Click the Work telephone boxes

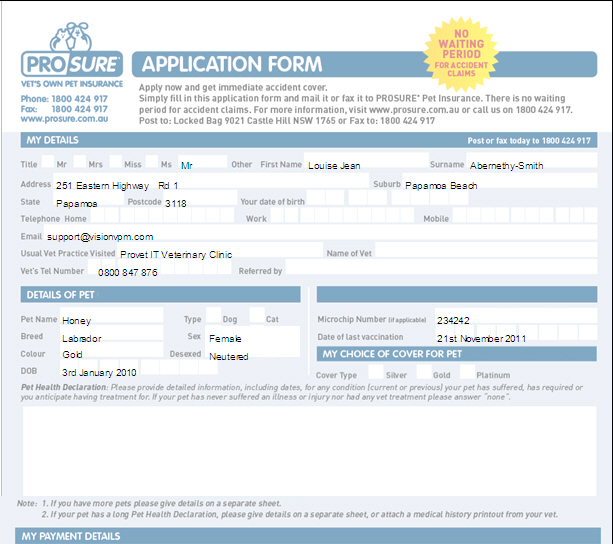point(342,215)
